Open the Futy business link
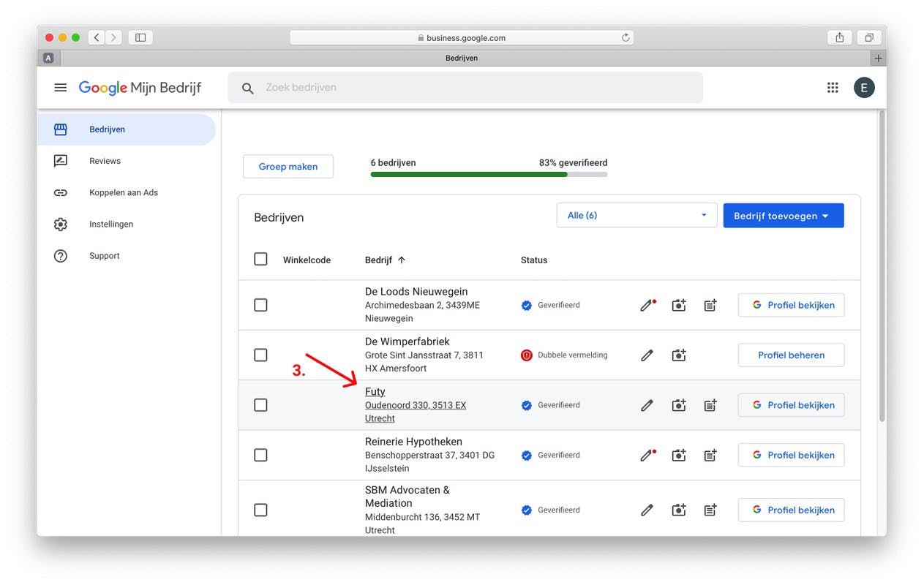 tap(375, 392)
